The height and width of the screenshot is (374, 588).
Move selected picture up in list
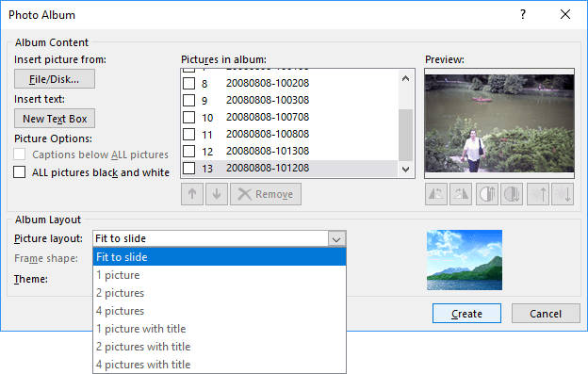coord(192,194)
